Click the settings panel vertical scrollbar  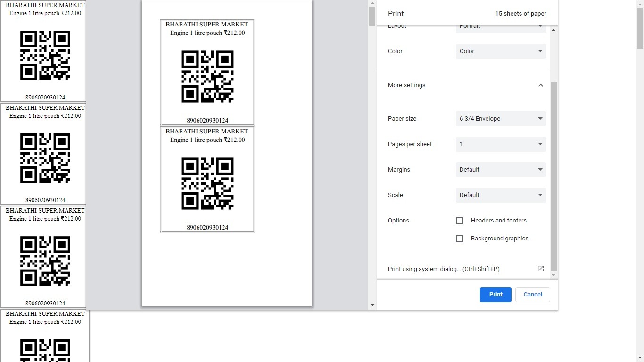(x=553, y=174)
